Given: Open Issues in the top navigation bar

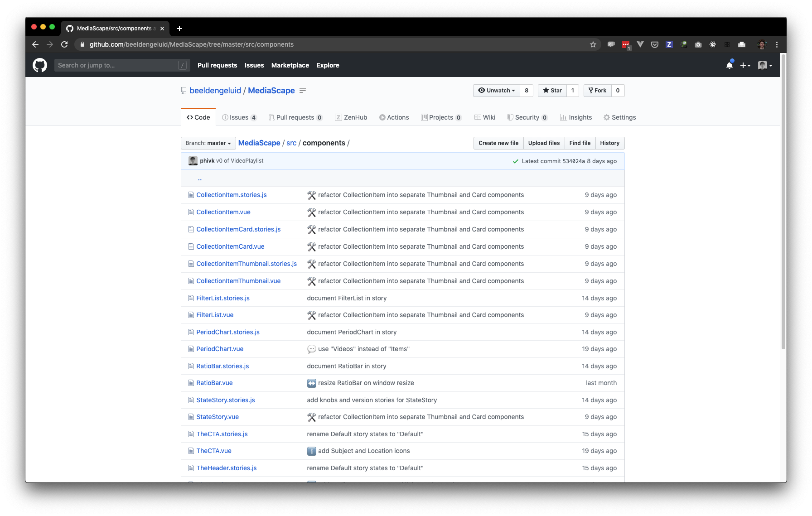Looking at the screenshot, I should [x=254, y=65].
